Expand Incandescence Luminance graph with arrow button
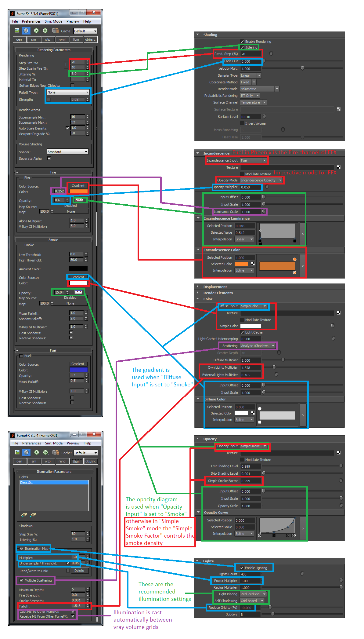This screenshot has width=364, height=639. pos(303,234)
